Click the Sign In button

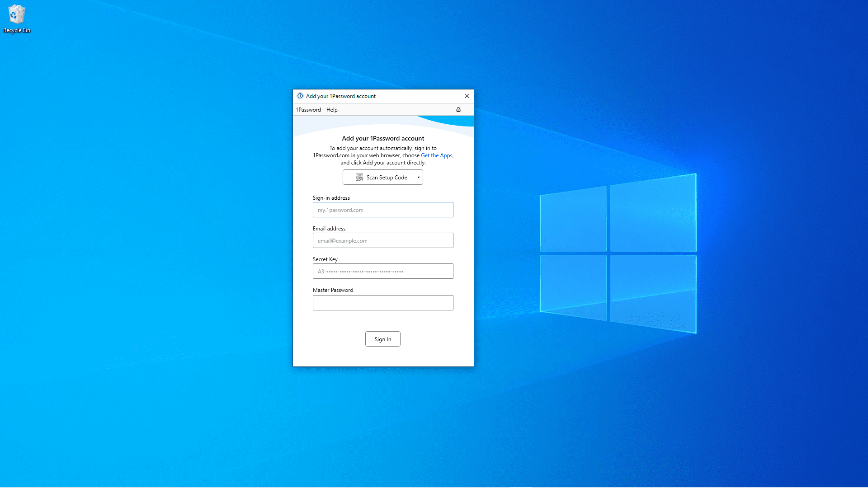(x=383, y=339)
